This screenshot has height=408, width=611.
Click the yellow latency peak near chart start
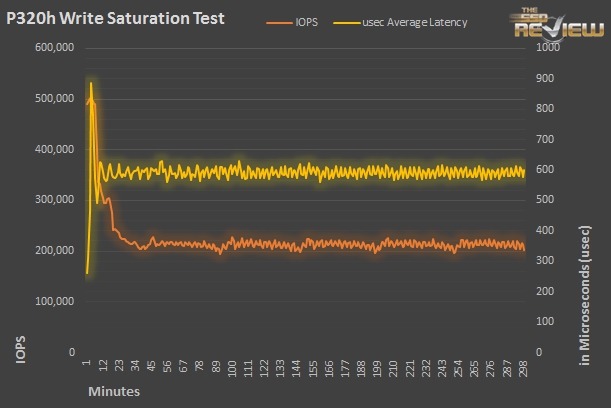point(91,83)
